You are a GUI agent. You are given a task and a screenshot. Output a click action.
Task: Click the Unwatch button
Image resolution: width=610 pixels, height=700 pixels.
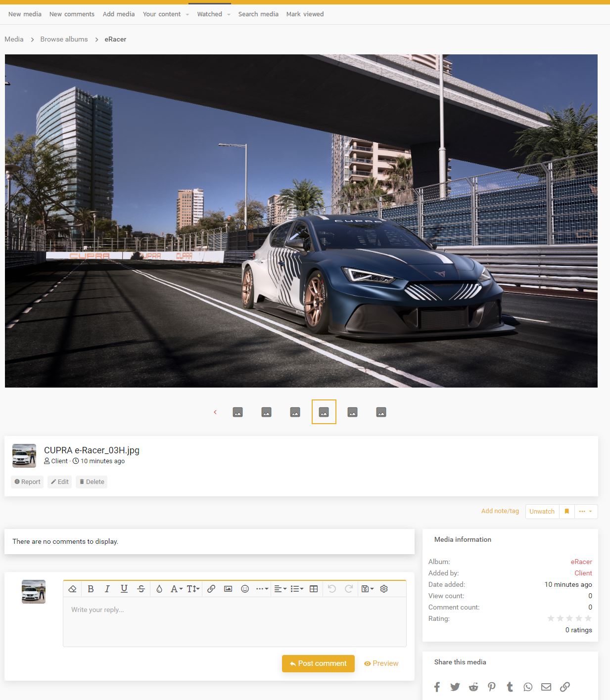542,511
